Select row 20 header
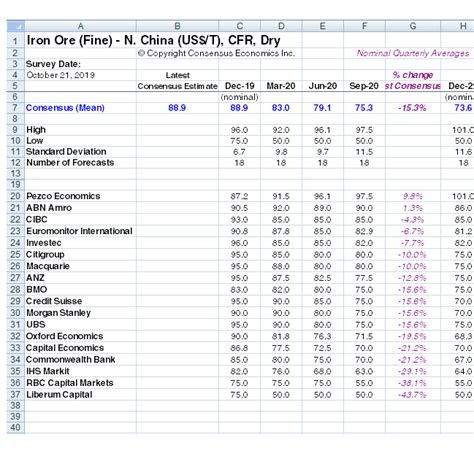474x456 pixels. click(x=15, y=196)
